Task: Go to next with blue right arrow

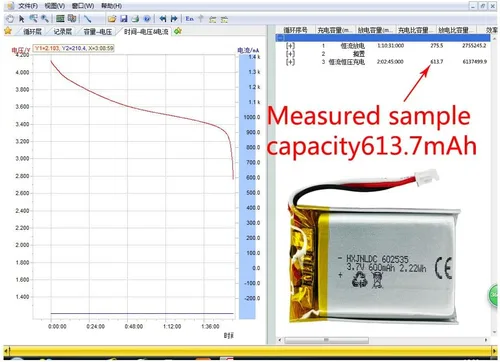Action: [x=174, y=19]
